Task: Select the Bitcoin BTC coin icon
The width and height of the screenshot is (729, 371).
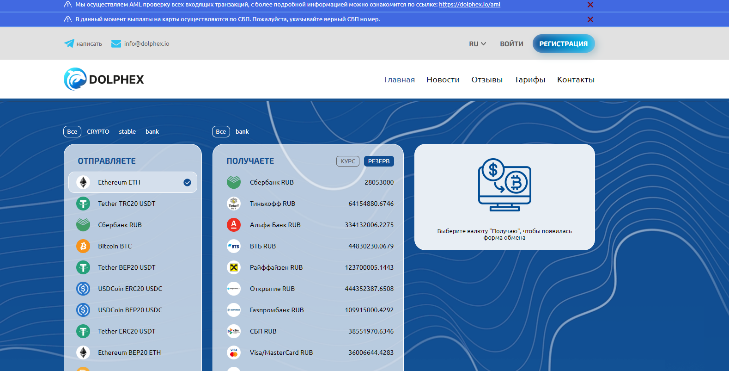Action: point(83,246)
